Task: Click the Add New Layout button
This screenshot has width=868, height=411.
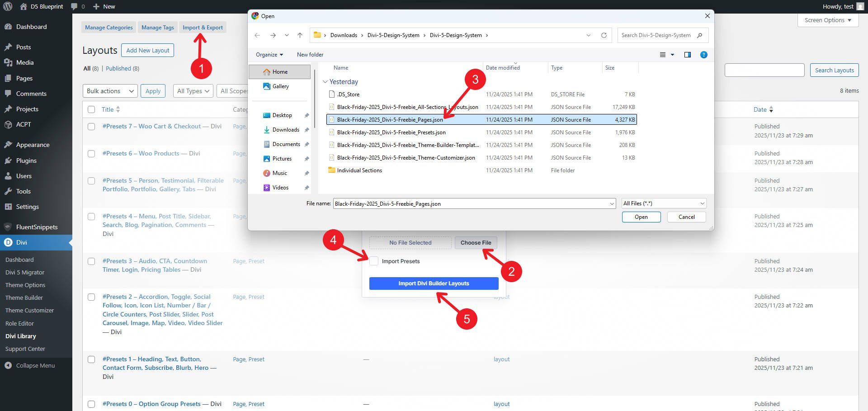Action: tap(147, 50)
